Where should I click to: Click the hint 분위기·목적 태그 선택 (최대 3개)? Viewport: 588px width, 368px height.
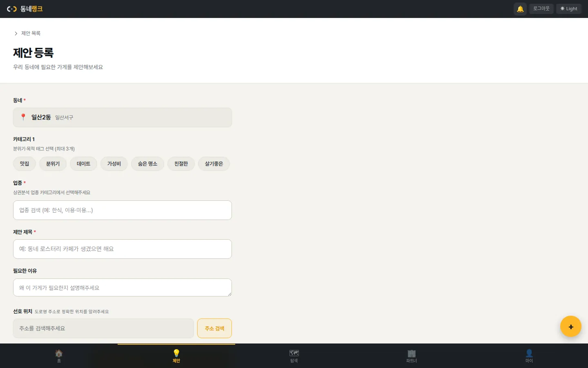coord(44,149)
